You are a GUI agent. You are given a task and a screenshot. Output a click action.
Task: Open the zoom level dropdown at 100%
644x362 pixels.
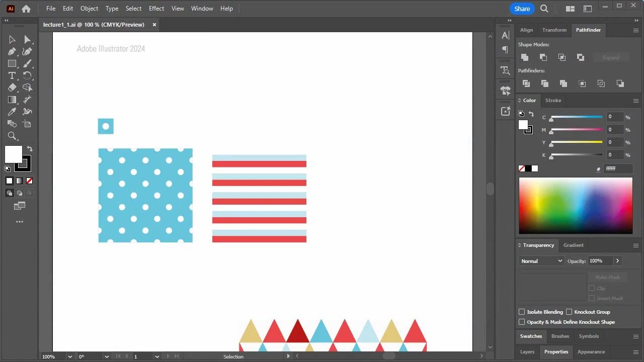(70, 356)
